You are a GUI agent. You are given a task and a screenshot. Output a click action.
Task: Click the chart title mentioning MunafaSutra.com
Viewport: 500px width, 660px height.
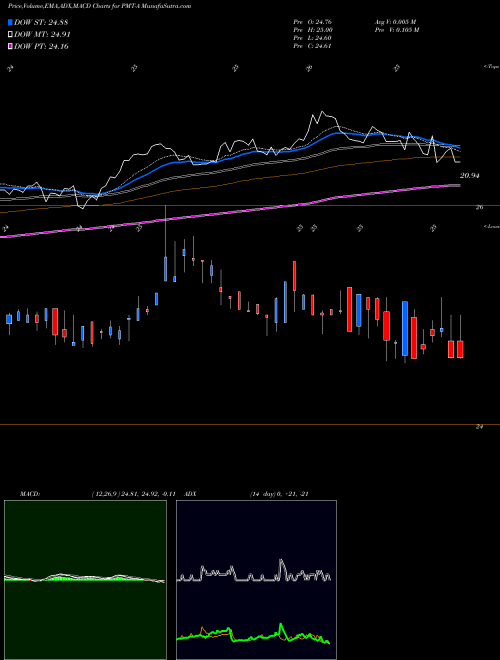[x=99, y=6]
